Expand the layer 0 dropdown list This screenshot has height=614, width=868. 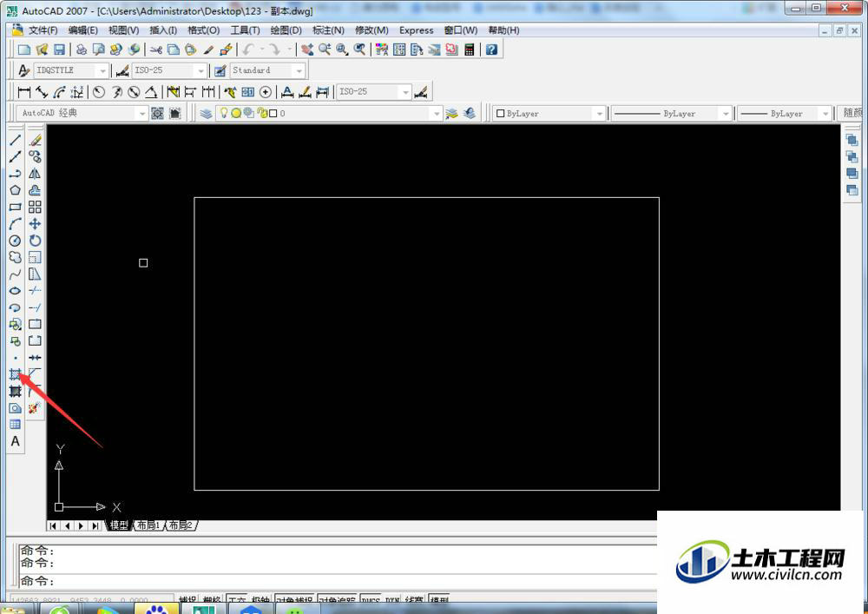(x=437, y=114)
